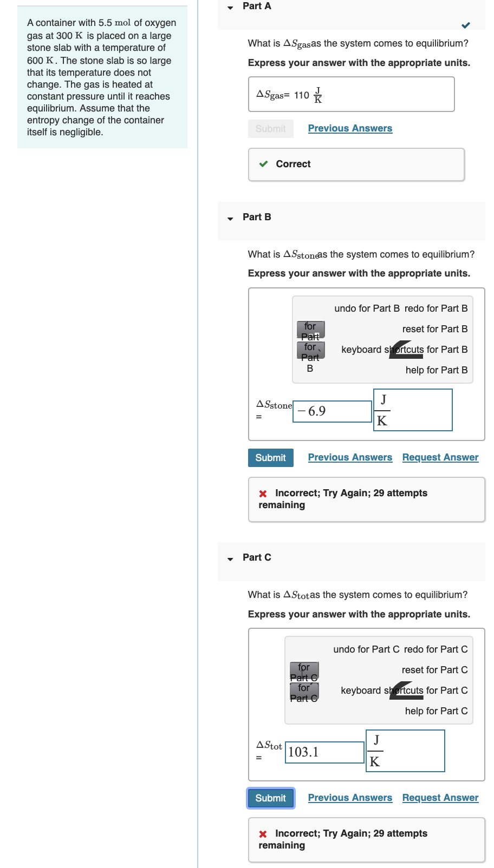Image resolution: width=494 pixels, height=868 pixels.
Task: Open help for Part C
Action: click(x=436, y=711)
